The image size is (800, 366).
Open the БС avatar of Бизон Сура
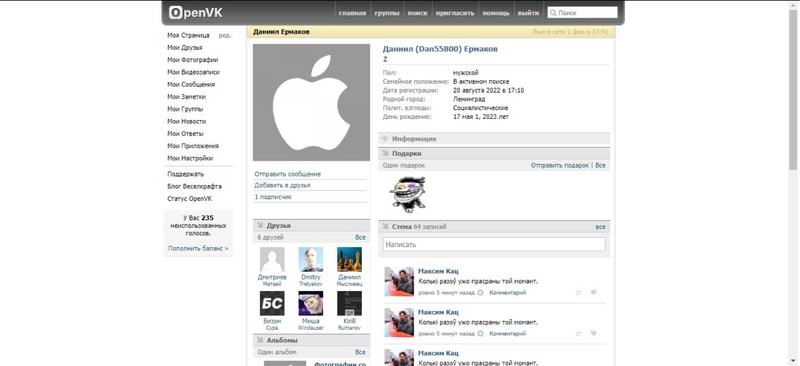tap(272, 303)
